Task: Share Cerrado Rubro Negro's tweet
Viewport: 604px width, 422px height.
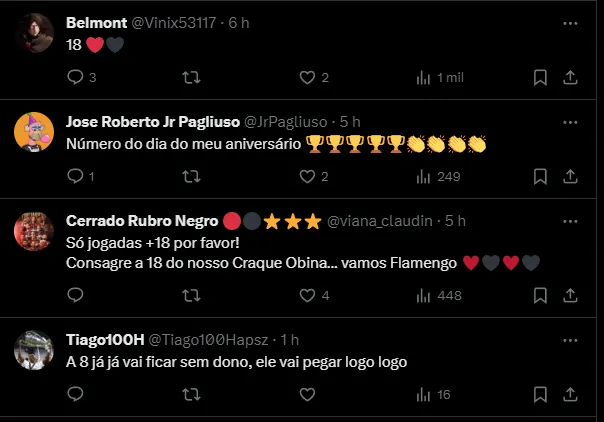Action: pos(570,295)
